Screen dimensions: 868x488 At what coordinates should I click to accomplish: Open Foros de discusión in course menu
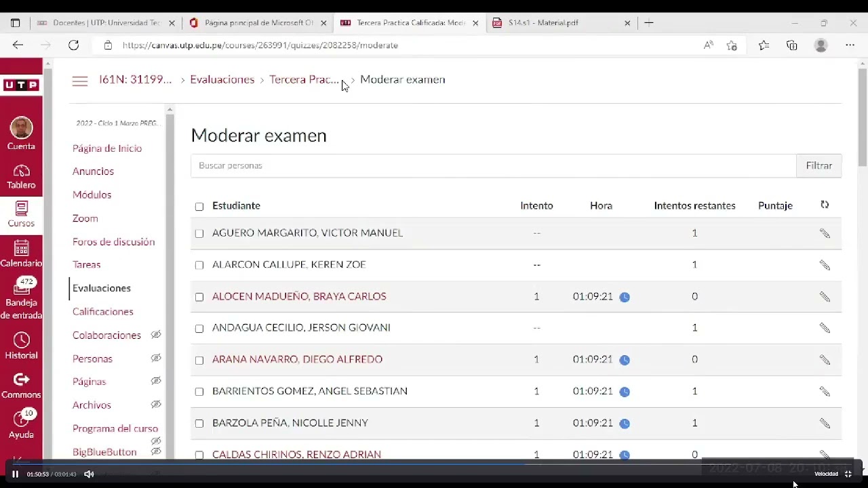(113, 242)
